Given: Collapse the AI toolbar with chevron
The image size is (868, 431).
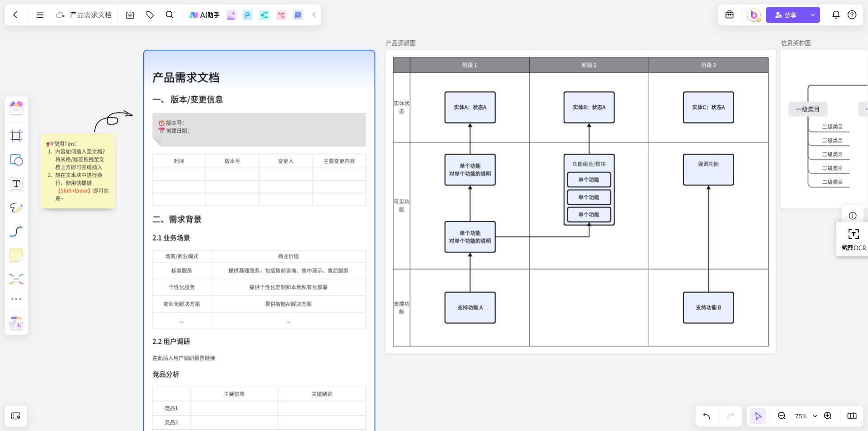Looking at the screenshot, I should [x=314, y=15].
